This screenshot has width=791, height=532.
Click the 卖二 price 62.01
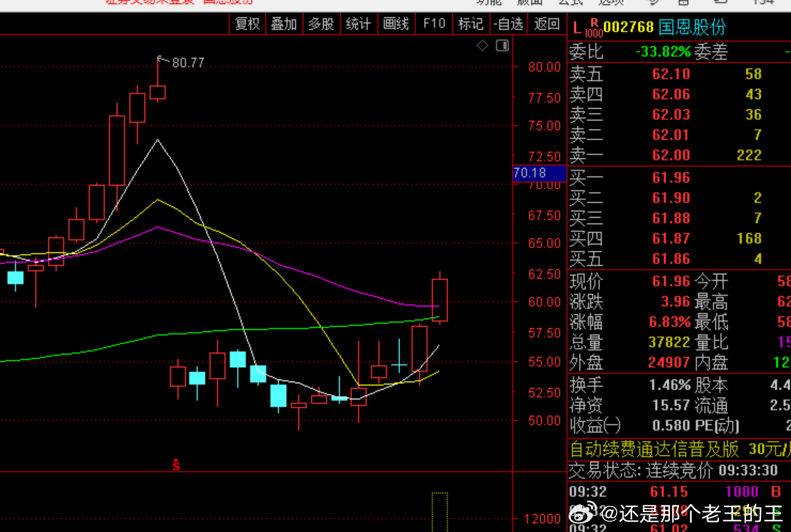tap(671, 135)
